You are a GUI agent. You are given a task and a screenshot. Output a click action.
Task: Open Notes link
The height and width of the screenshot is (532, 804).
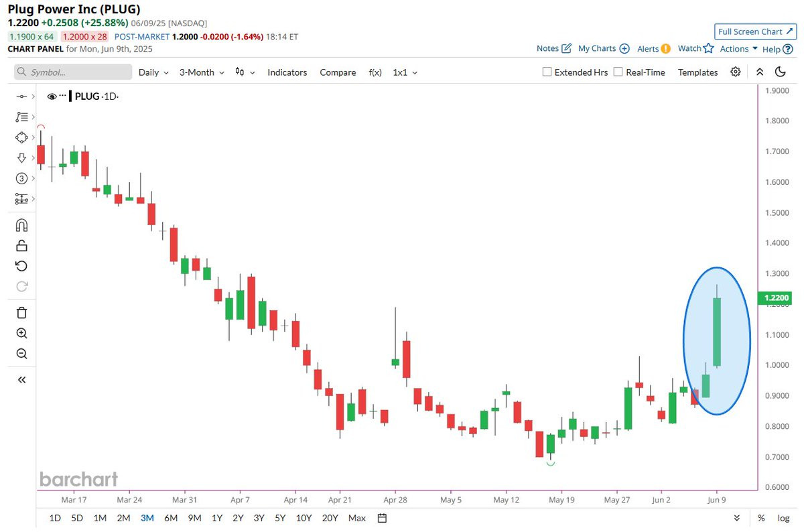553,48
